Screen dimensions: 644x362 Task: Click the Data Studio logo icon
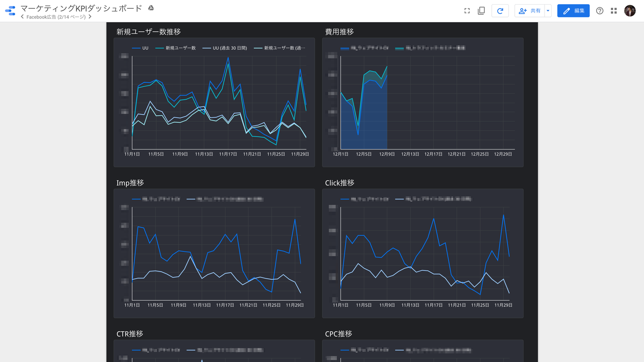(x=10, y=11)
